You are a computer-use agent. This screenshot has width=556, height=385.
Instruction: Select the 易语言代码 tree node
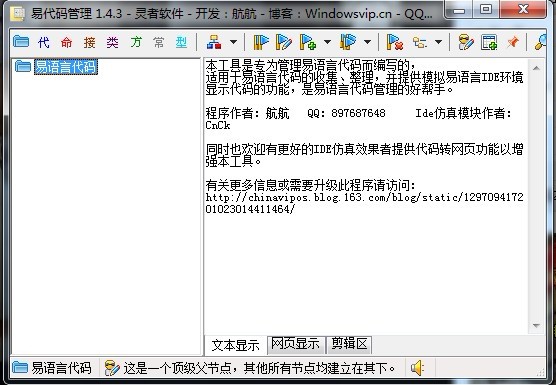tap(66, 67)
